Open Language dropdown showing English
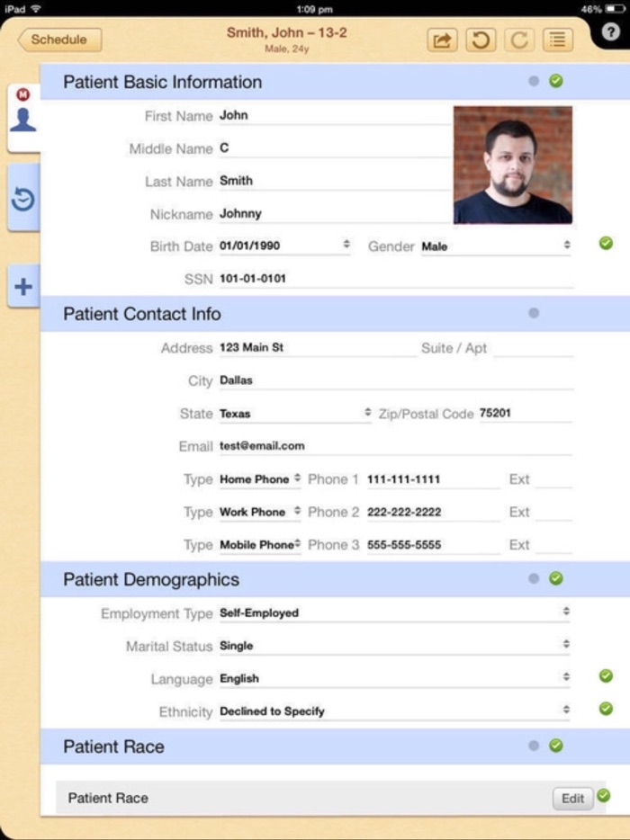The image size is (630, 840). 394,678
